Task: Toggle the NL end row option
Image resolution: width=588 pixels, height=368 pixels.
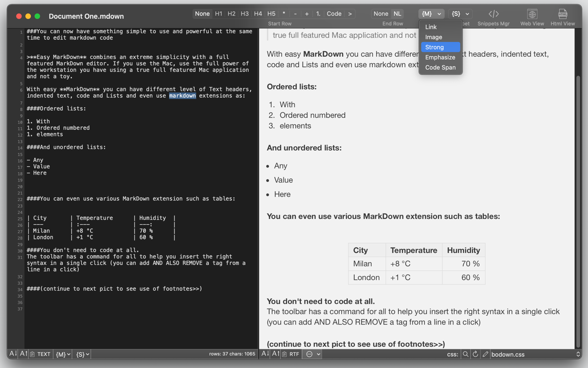Action: pyautogui.click(x=397, y=14)
